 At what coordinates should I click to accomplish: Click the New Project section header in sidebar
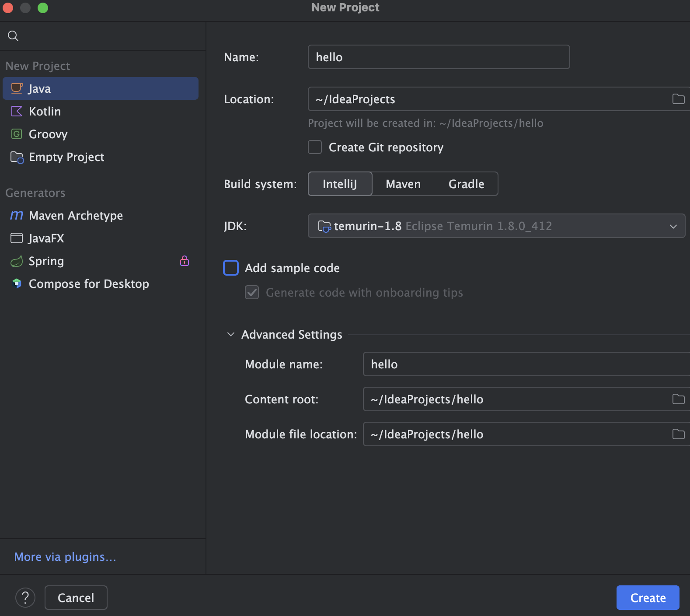tap(38, 66)
